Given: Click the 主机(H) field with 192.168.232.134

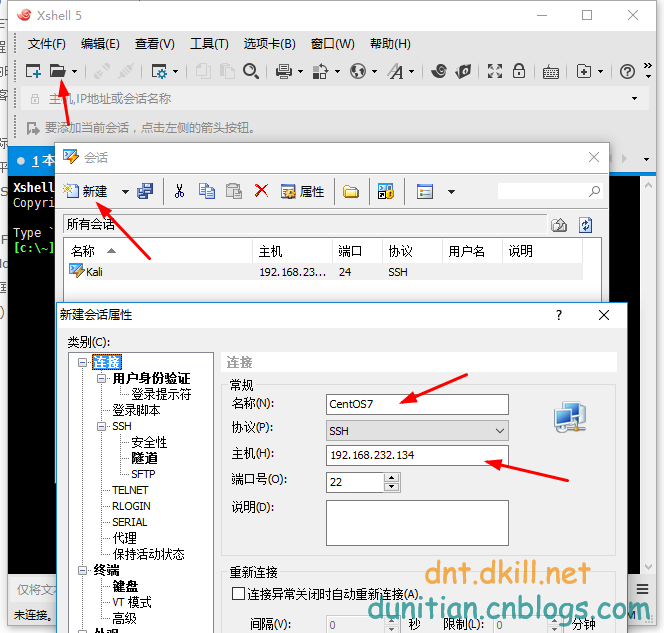Looking at the screenshot, I should pyautogui.click(x=417, y=455).
